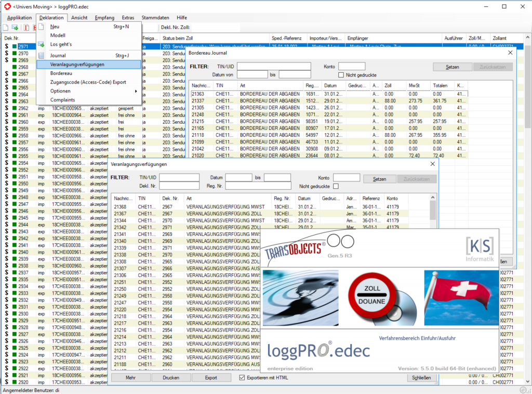Toggle Nicht gedruckte in Veranlagungsverfügungen filter
The width and height of the screenshot is (532, 394).
coord(336,186)
